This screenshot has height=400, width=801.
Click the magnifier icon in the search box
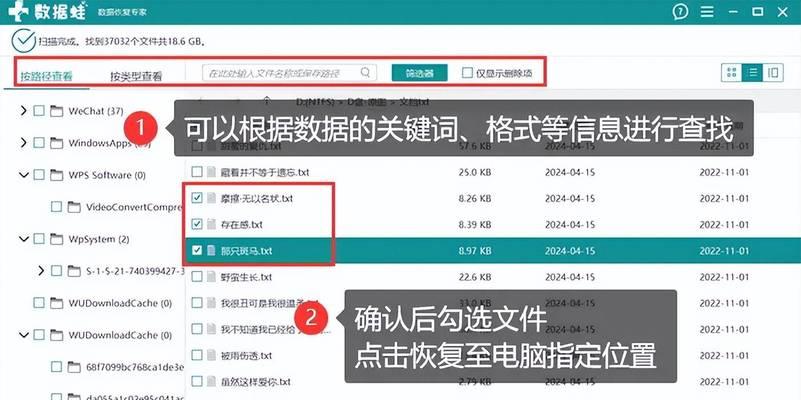tap(365, 73)
